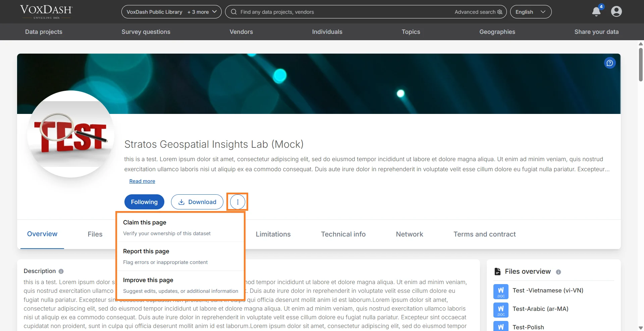The image size is (644, 331).
Task: Click the scrollbar down arrow
Action: point(641,328)
